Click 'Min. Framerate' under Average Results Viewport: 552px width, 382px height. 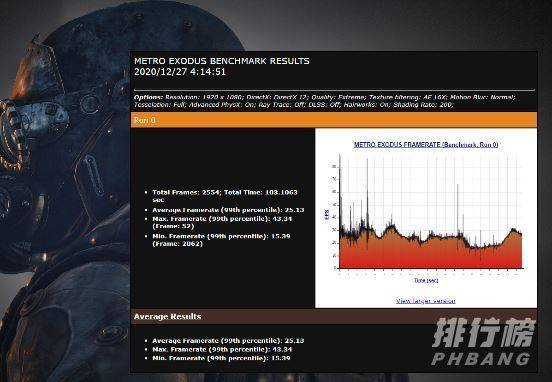point(221,358)
